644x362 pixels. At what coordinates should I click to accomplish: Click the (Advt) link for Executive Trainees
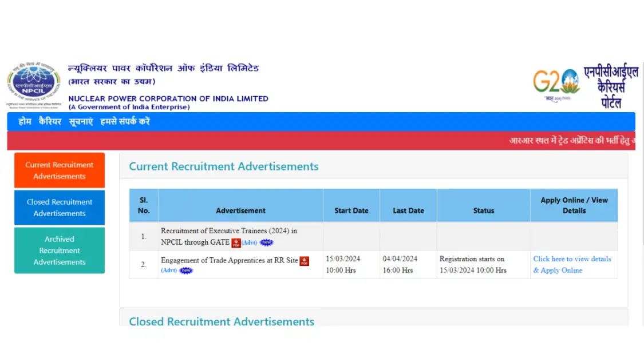click(x=249, y=242)
